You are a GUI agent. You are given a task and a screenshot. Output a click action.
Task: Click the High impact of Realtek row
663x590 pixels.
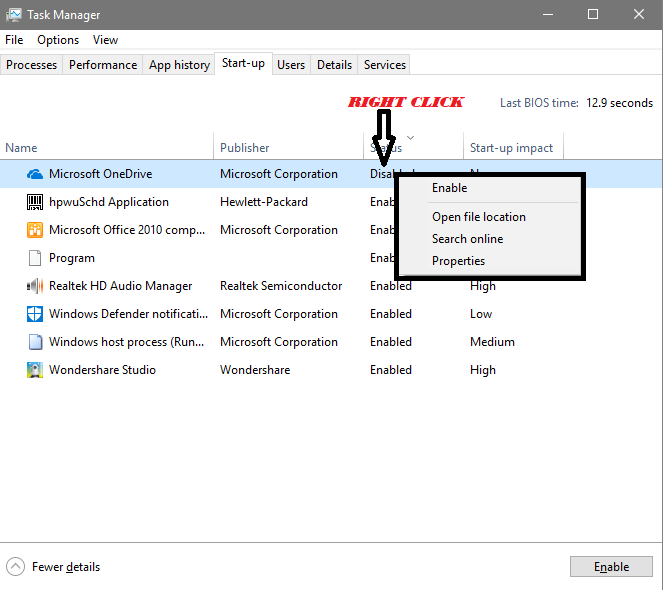(x=483, y=286)
